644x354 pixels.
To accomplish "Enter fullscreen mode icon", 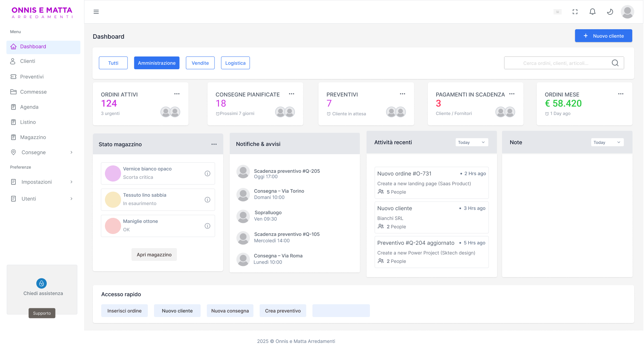I will (575, 12).
